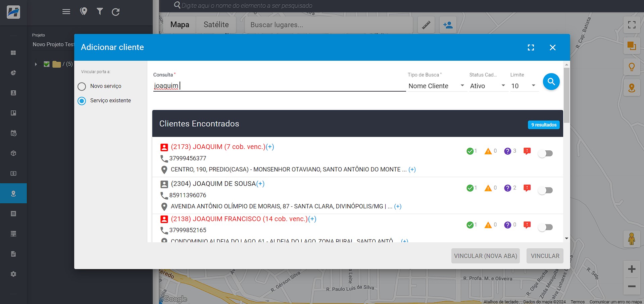
Task: Select the Serviço existente radio option
Action: (x=82, y=101)
